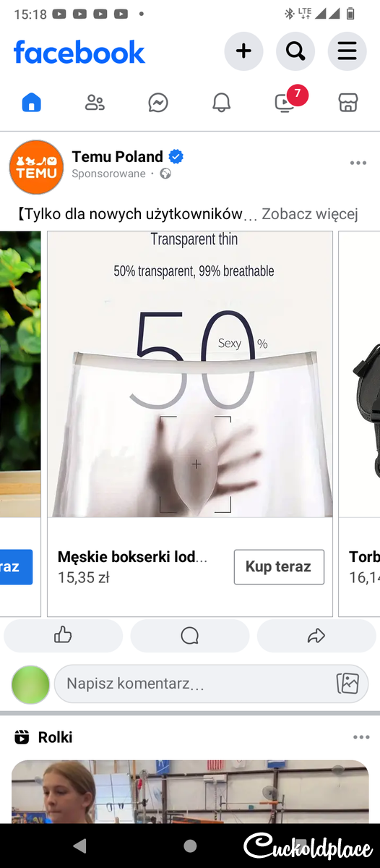Share the Temu post arrow

tap(316, 636)
